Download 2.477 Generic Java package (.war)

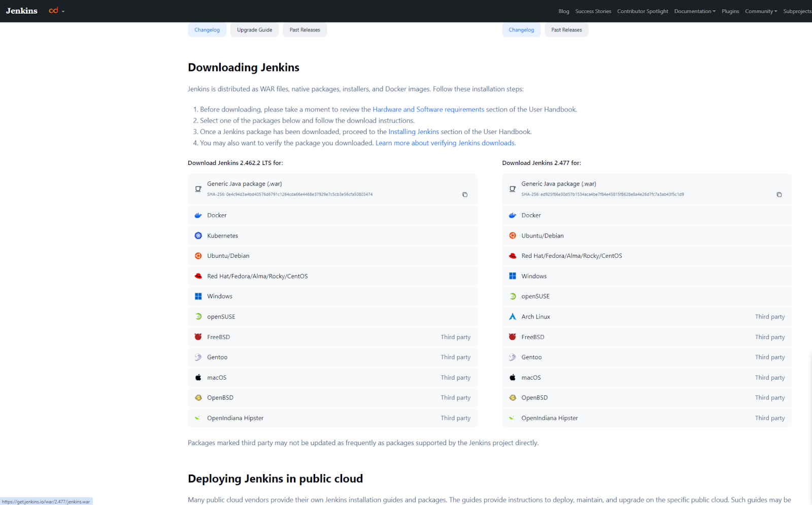point(647,189)
